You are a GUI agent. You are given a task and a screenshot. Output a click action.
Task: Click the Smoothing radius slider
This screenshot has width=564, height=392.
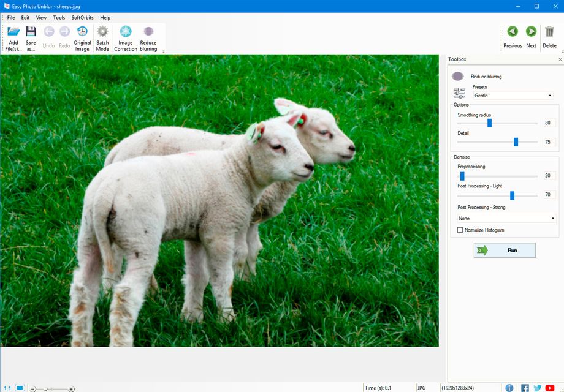click(x=489, y=123)
